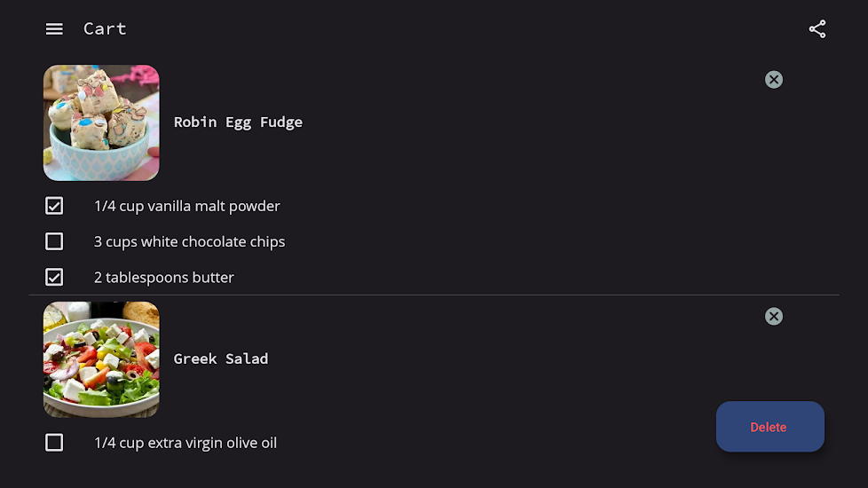The width and height of the screenshot is (868, 488).
Task: Select the white chocolate chips ingredient text
Action: pyautogui.click(x=189, y=241)
